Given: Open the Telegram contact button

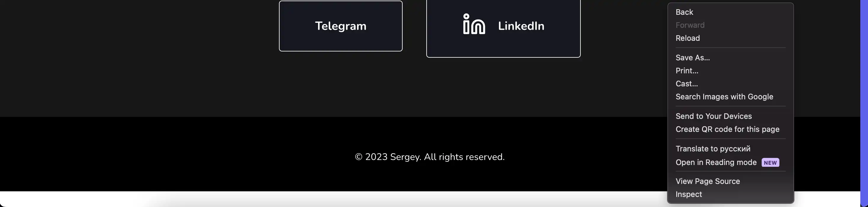Looking at the screenshot, I should pos(341,26).
